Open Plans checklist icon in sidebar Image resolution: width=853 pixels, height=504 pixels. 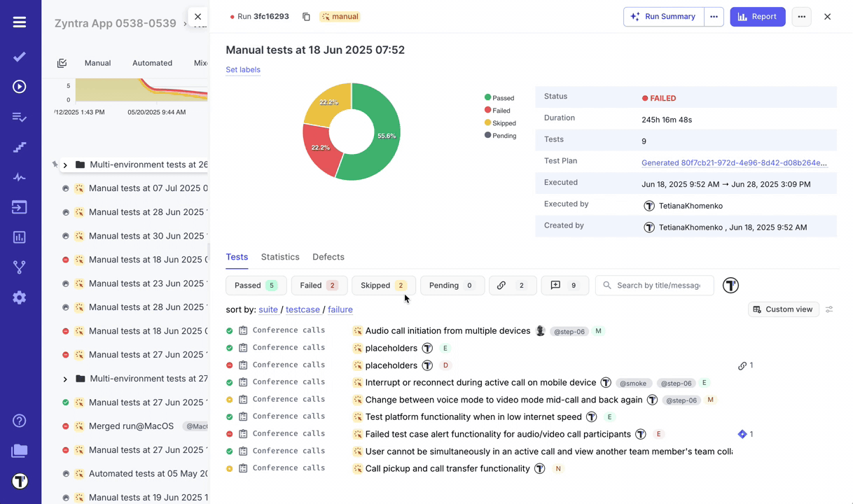(20, 117)
